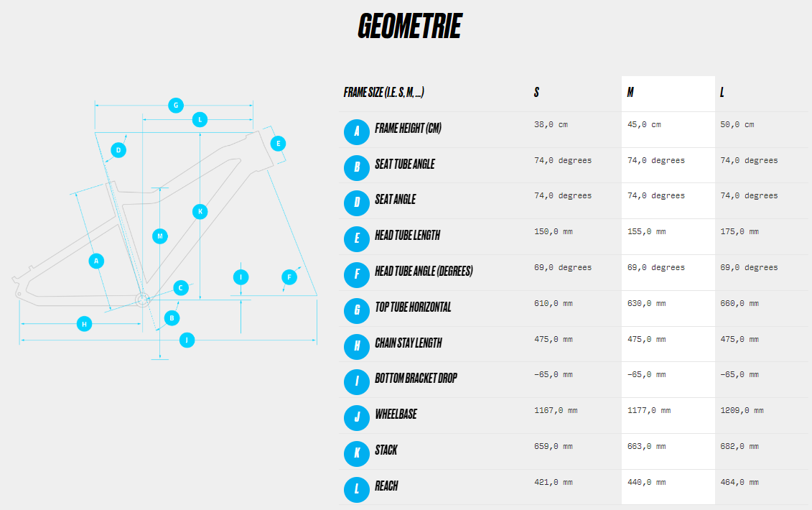Click the G marker on the frame diagram
Viewport: 812px width, 510px height.
tap(176, 105)
